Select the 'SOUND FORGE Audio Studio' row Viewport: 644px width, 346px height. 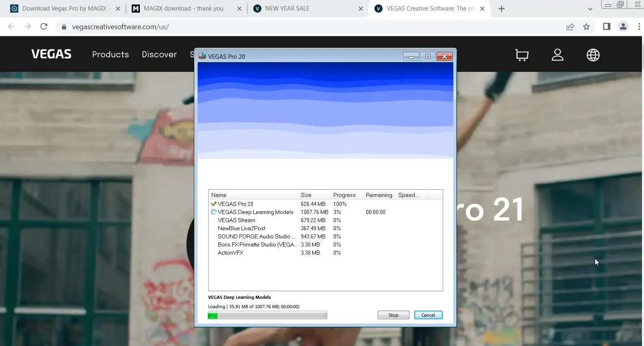(325, 236)
